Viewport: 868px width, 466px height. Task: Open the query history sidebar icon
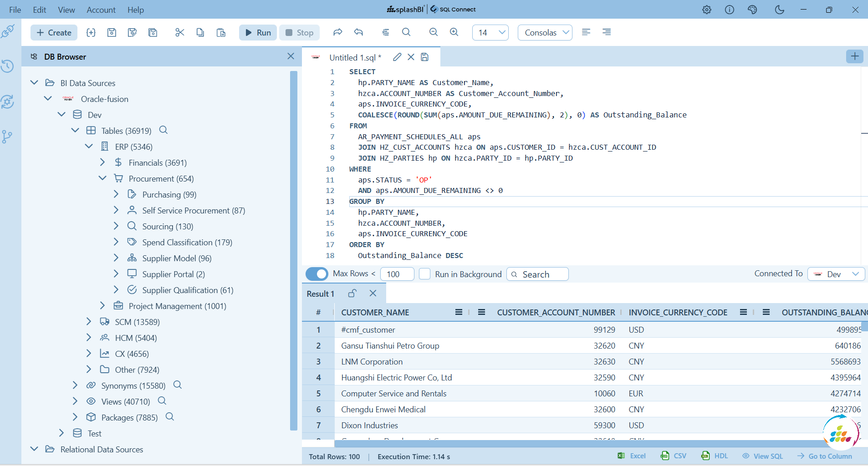(7, 66)
